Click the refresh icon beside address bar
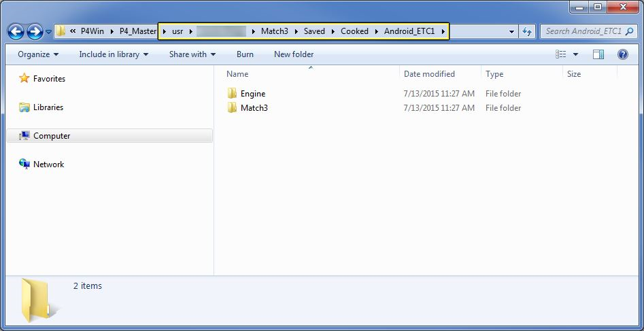644x331 pixels. 527,31
